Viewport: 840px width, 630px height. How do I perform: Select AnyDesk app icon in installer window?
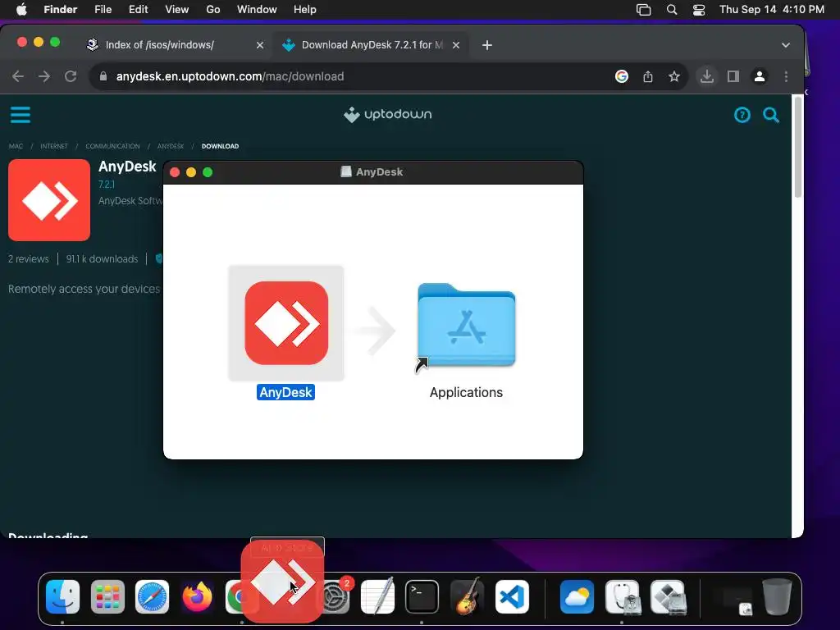[x=286, y=323]
